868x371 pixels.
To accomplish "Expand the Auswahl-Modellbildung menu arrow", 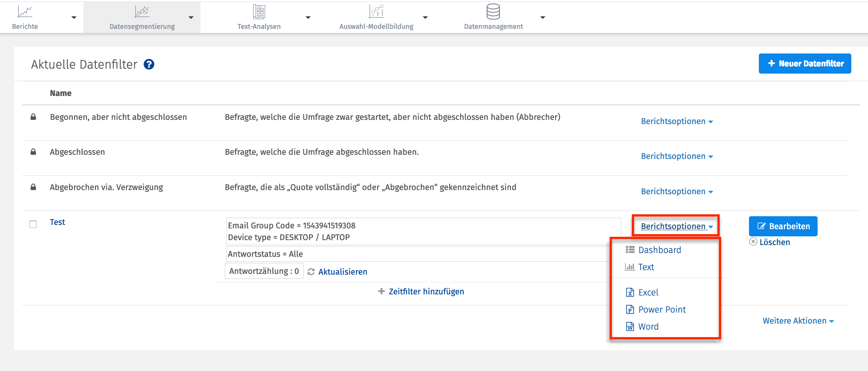I will (x=425, y=17).
